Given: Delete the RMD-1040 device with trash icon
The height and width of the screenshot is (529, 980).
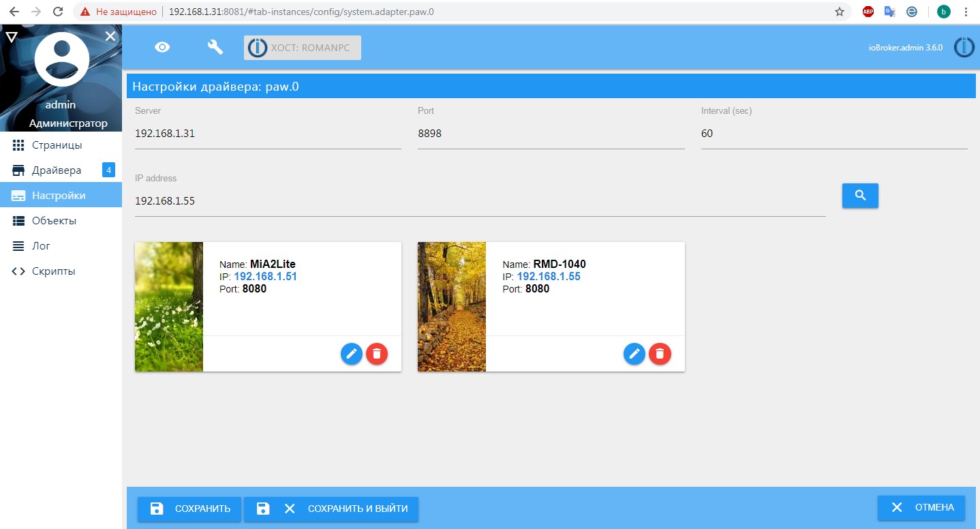Looking at the screenshot, I should (x=660, y=354).
